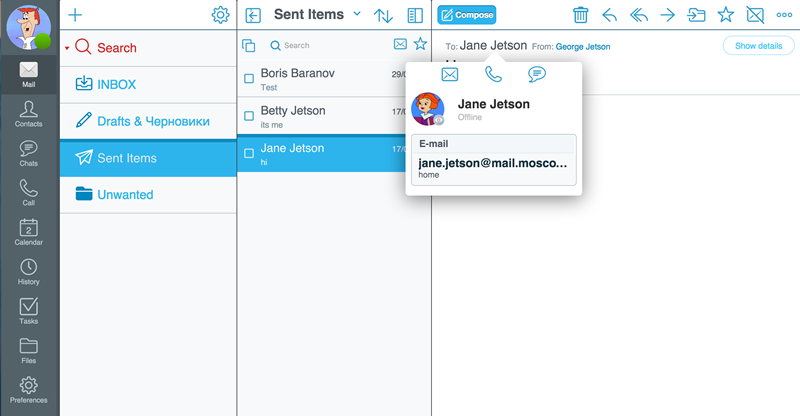Delete message with trash icon
Image resolution: width=800 pixels, height=416 pixels.
[x=581, y=15]
